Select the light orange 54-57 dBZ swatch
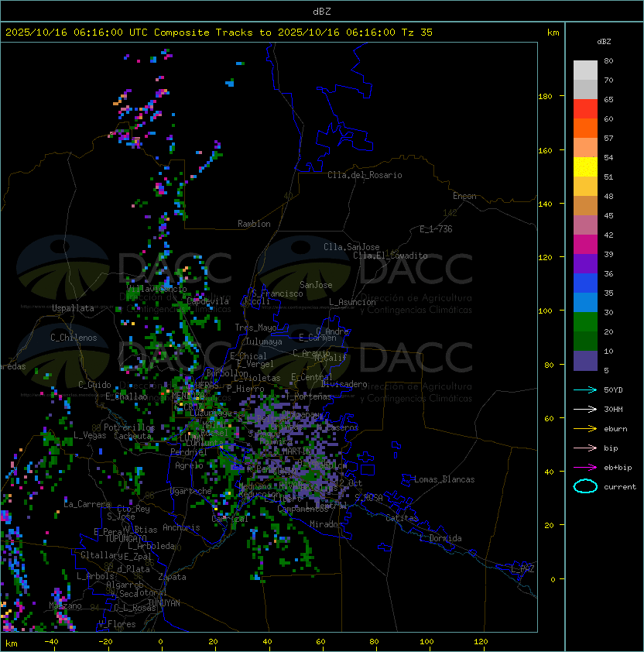Viewport: 644px width, 652px height. click(x=585, y=148)
